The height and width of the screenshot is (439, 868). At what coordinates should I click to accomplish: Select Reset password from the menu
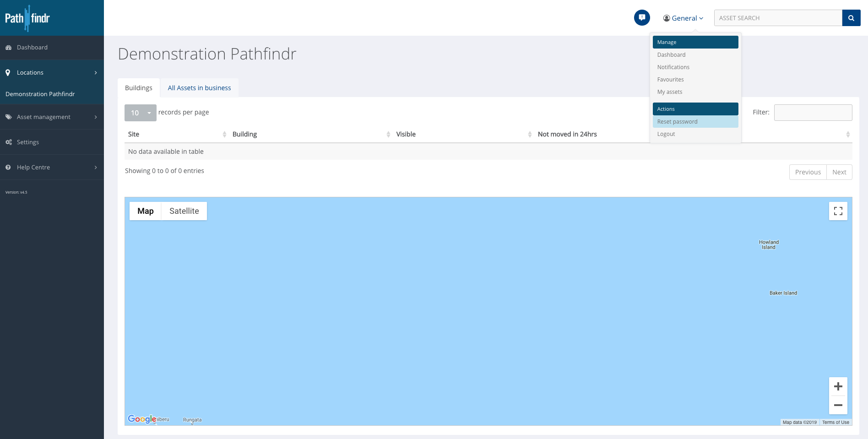click(x=677, y=122)
